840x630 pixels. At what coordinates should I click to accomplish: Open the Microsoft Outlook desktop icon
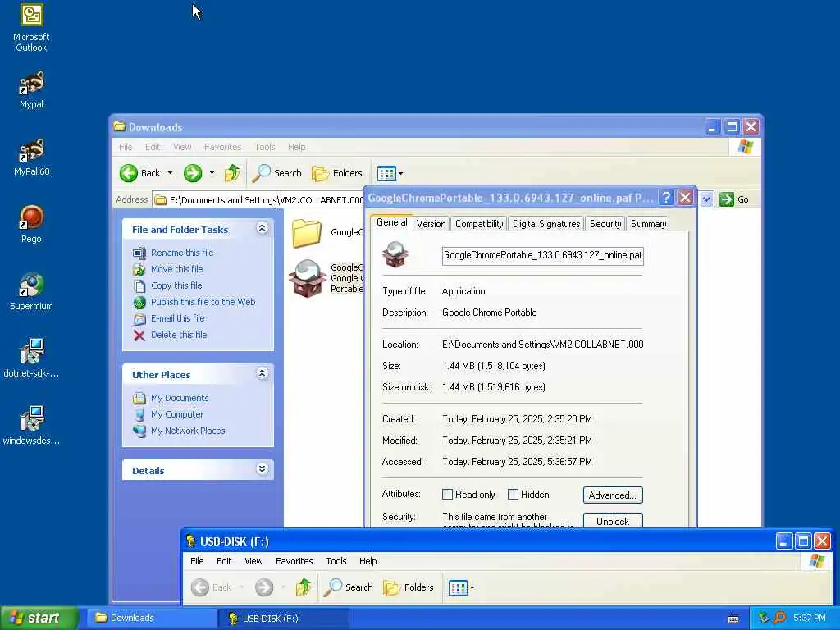[x=31, y=27]
